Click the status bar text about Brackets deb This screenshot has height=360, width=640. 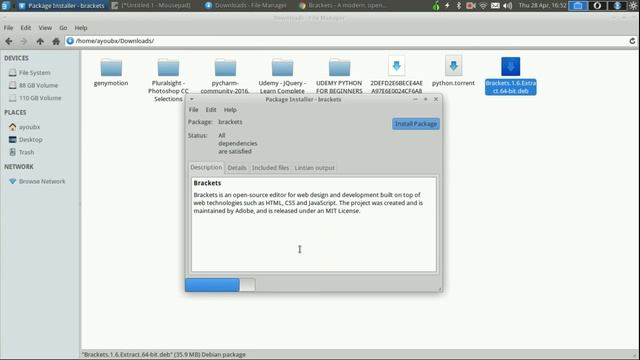coord(164,354)
